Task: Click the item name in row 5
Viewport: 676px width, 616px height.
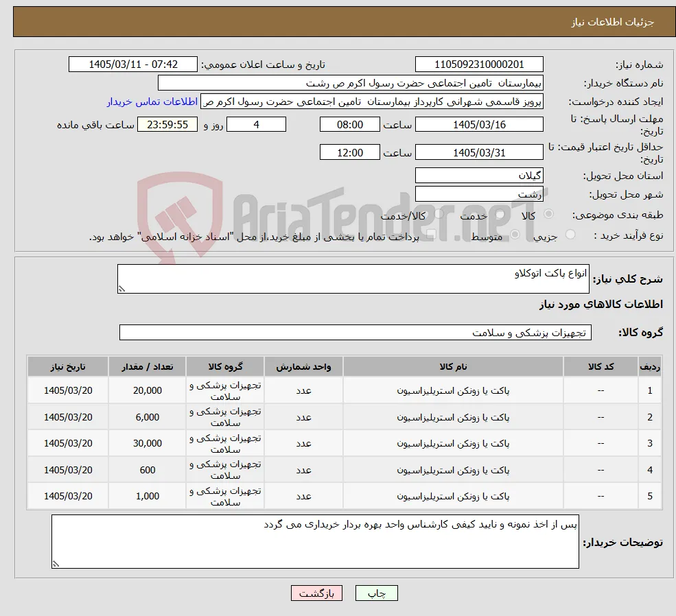Action: (x=453, y=497)
